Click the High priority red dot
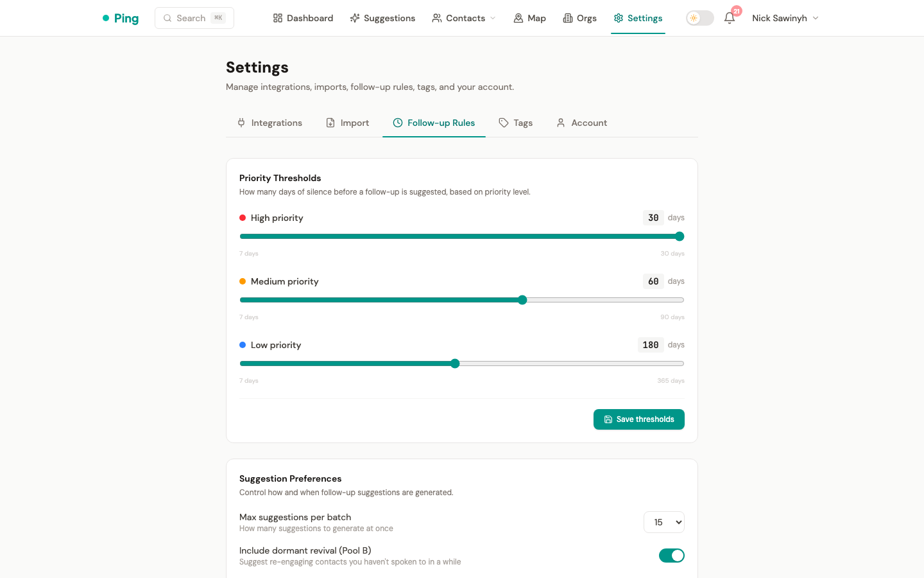Image resolution: width=924 pixels, height=578 pixels. 243,218
